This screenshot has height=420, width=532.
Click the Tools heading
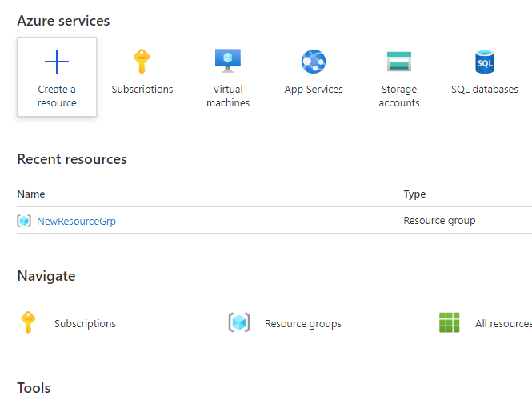[x=34, y=388]
